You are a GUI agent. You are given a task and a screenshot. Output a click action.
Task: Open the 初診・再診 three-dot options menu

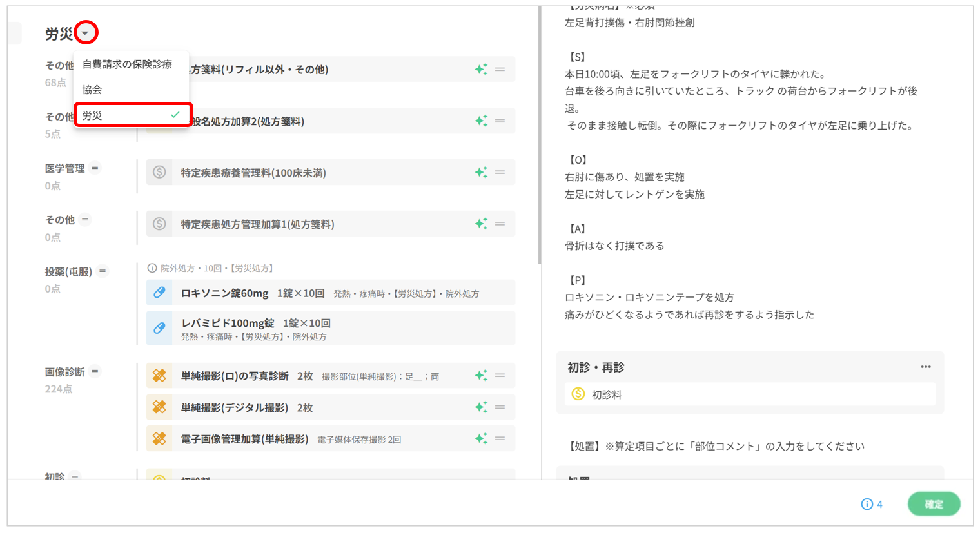pyautogui.click(x=926, y=367)
